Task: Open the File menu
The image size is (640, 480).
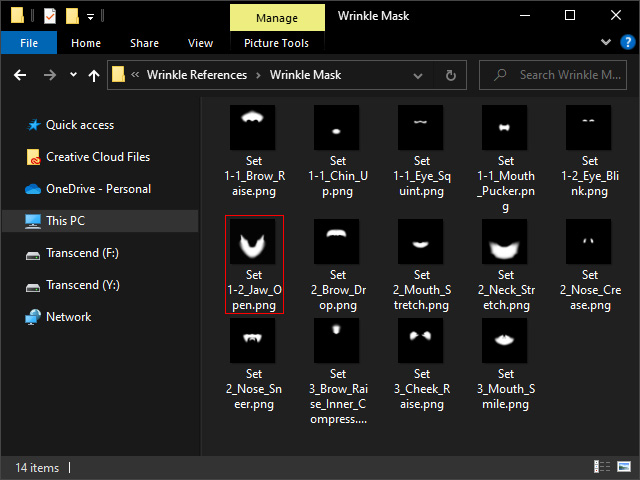Action: pyautogui.click(x=29, y=43)
